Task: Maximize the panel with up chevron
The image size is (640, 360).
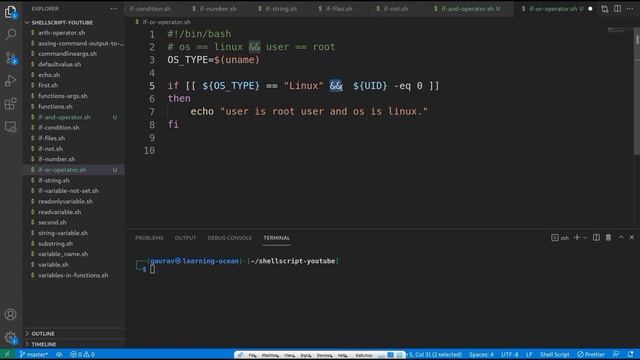Action: click(621, 238)
